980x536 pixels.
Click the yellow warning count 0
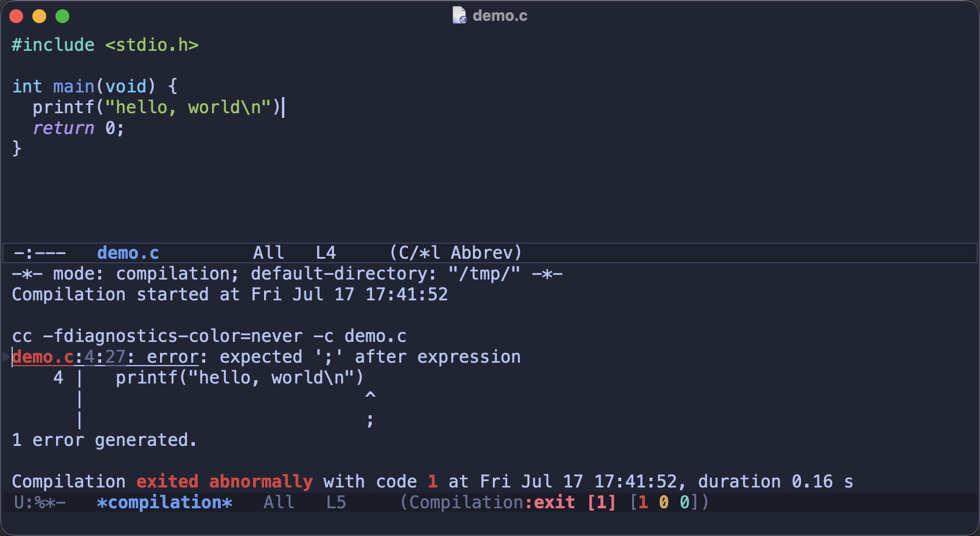point(663,502)
